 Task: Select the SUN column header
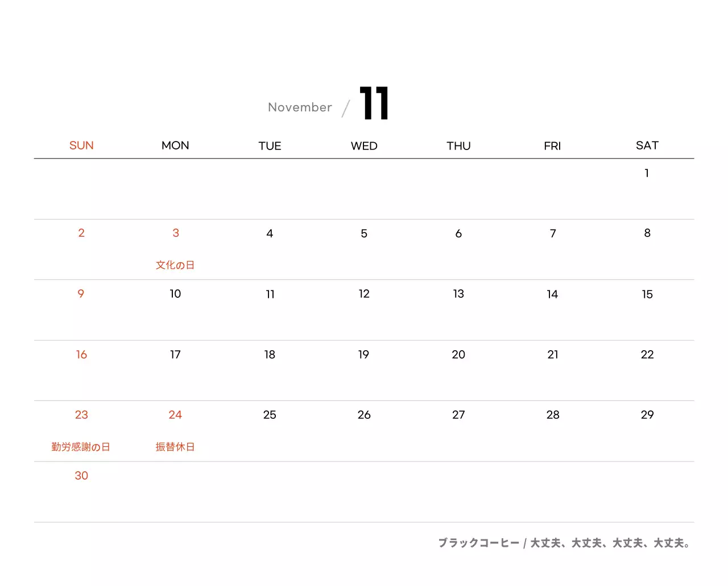(x=81, y=146)
